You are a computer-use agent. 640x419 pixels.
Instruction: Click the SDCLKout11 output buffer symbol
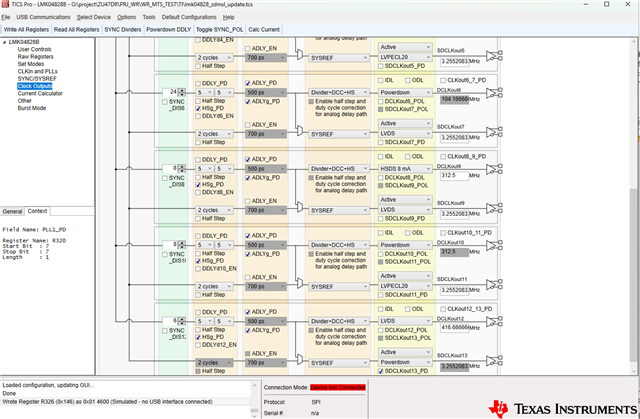(x=494, y=285)
